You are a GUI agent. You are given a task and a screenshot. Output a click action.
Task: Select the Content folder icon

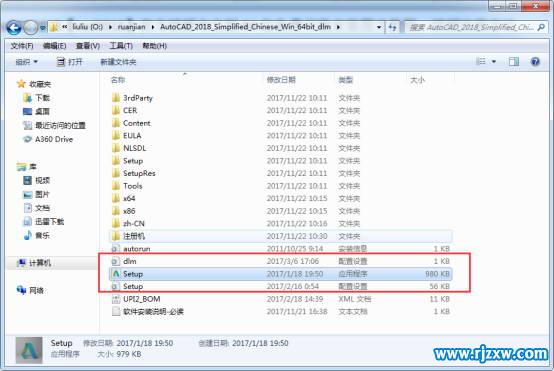[x=116, y=123]
